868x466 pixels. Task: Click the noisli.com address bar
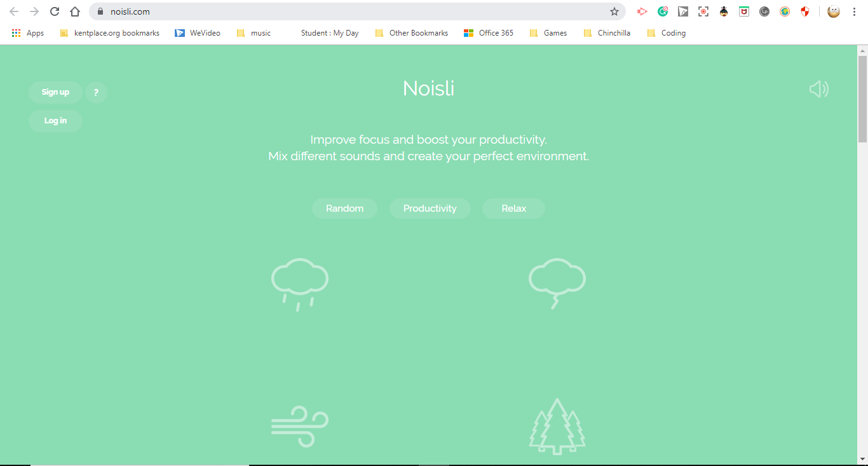(356, 11)
